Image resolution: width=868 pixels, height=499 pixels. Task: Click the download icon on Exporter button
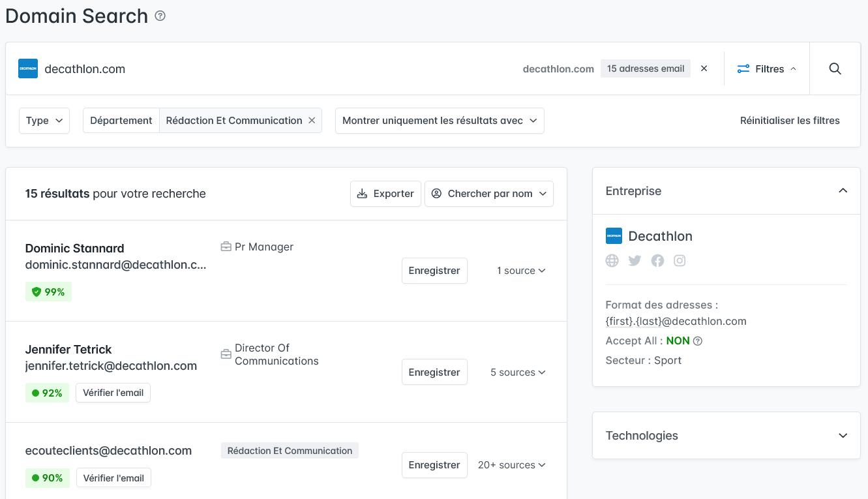tap(363, 193)
